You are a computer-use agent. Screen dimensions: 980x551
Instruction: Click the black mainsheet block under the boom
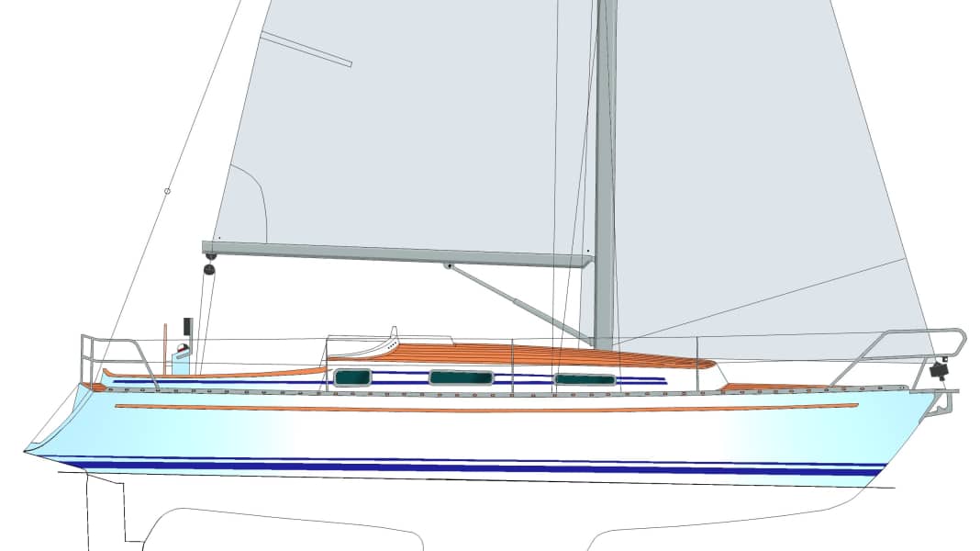[x=208, y=270]
